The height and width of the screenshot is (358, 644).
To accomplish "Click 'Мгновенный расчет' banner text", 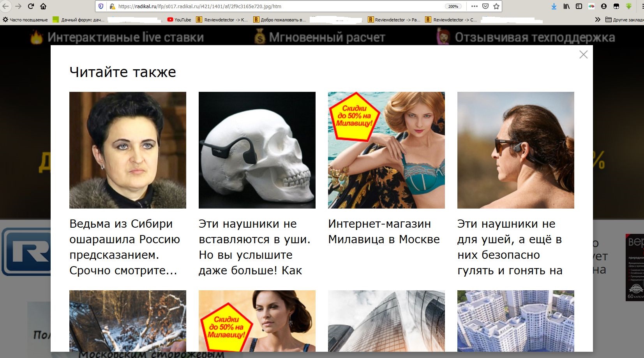I will point(327,37).
